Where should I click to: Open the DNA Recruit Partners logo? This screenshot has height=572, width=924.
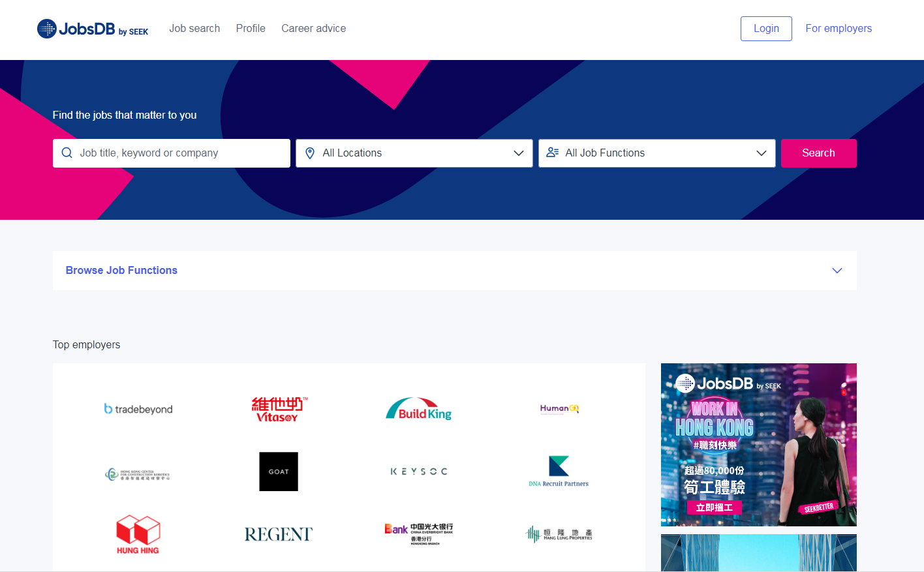[559, 472]
